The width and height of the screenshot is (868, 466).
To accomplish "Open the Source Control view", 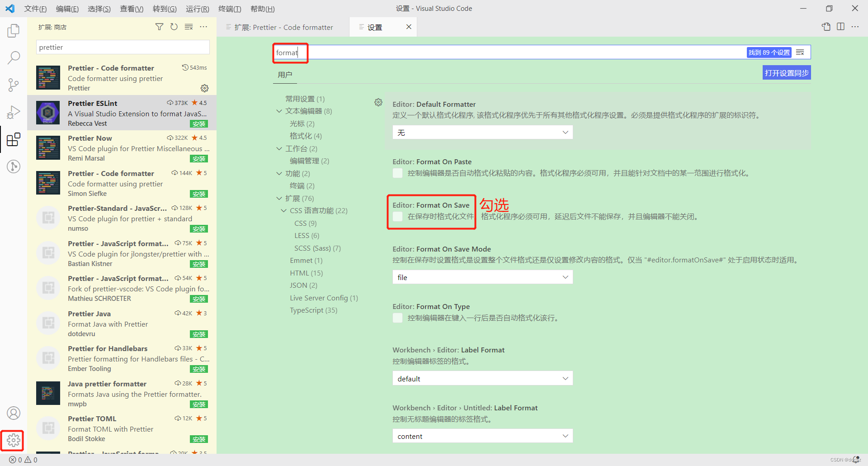I will 14,85.
